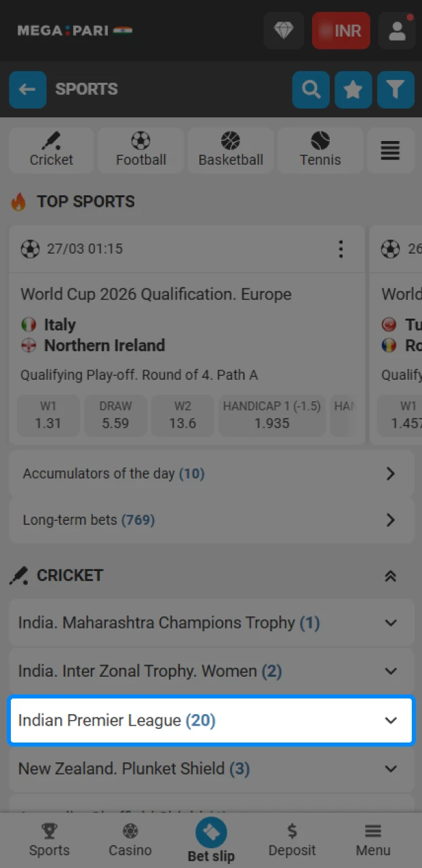Open Deposit from the bottom navigation
The width and height of the screenshot is (422, 868).
(292, 841)
